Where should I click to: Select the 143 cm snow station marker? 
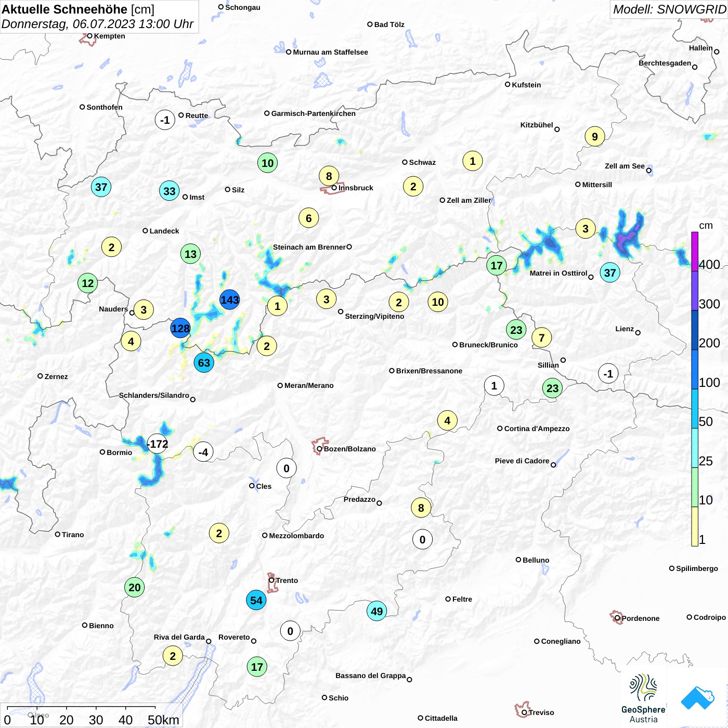pyautogui.click(x=229, y=300)
